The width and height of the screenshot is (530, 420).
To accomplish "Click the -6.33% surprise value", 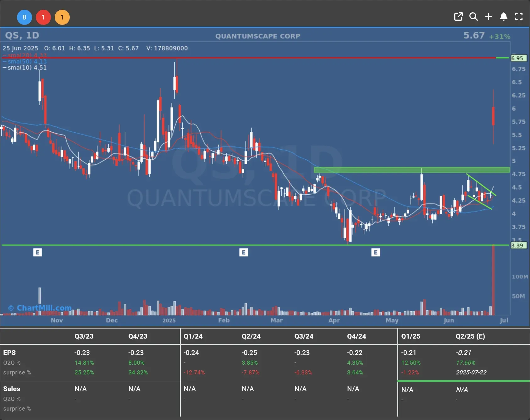I will [x=303, y=372].
